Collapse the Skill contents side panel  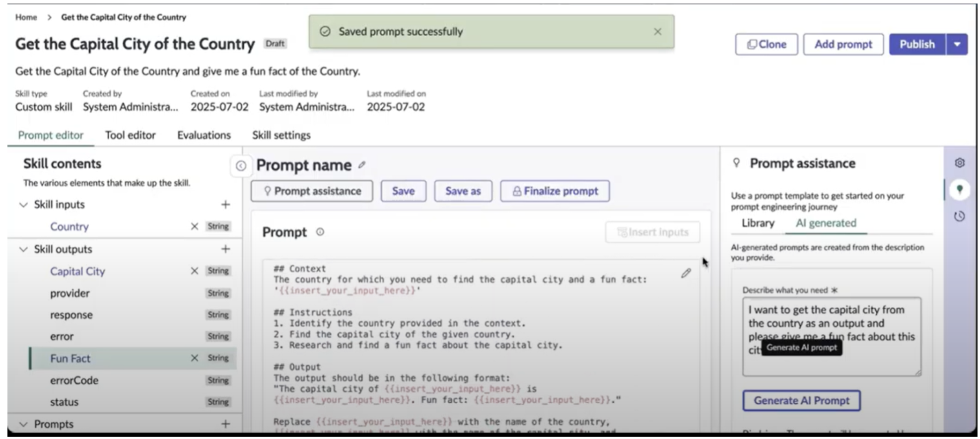241,166
